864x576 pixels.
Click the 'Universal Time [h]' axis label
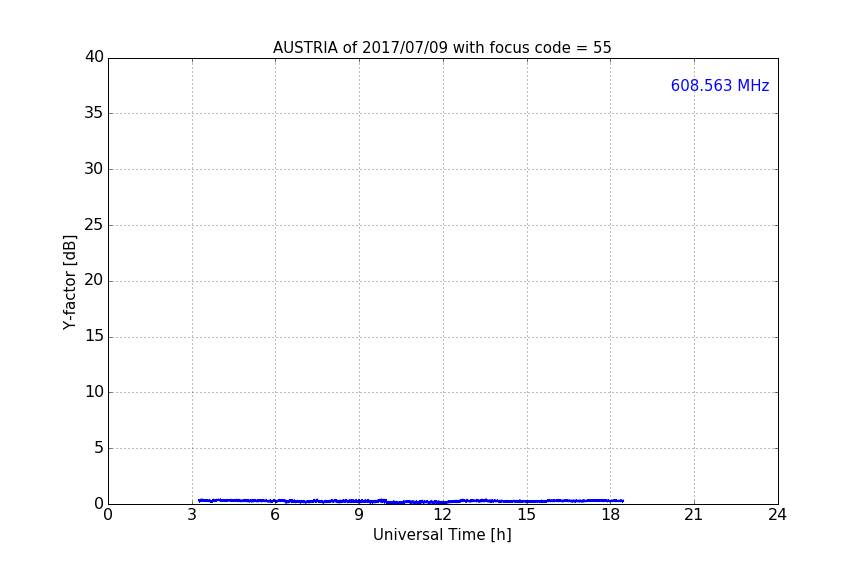(x=442, y=535)
